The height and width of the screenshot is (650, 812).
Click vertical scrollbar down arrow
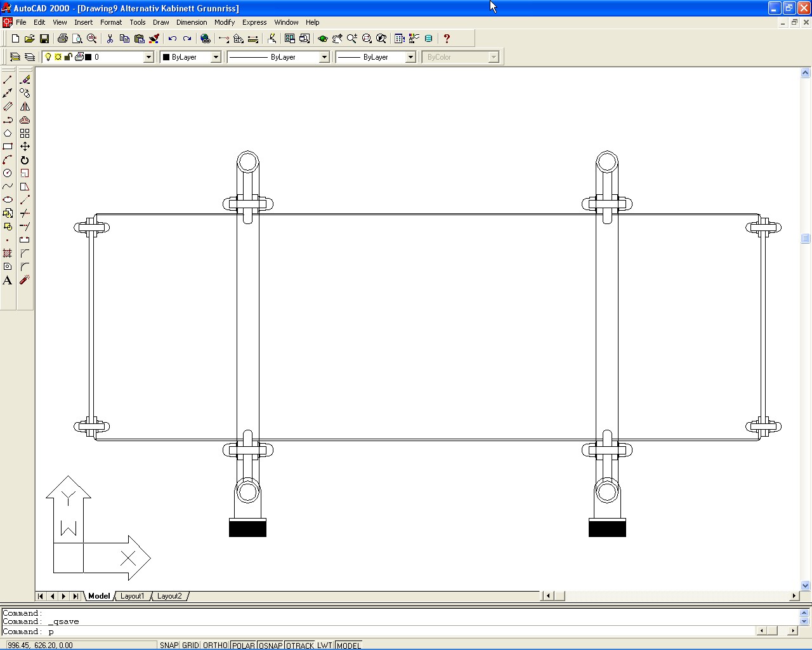pos(806,586)
